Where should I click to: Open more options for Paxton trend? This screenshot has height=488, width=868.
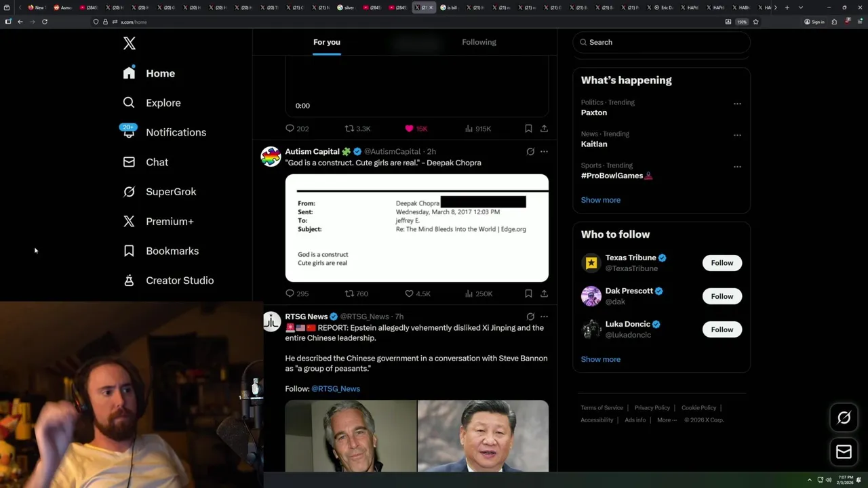737,104
